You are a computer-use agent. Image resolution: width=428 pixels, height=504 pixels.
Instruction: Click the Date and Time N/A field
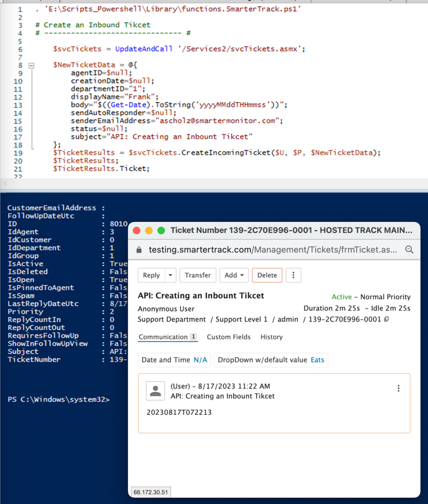[x=174, y=360]
